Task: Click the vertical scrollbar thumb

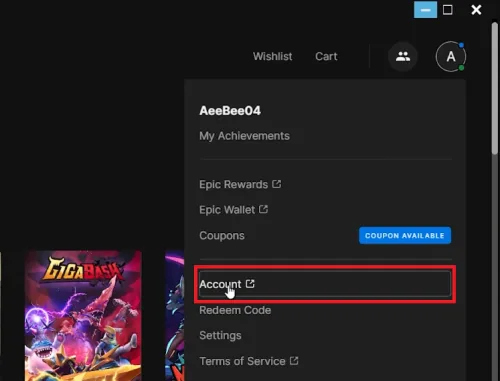Action: pos(495,88)
